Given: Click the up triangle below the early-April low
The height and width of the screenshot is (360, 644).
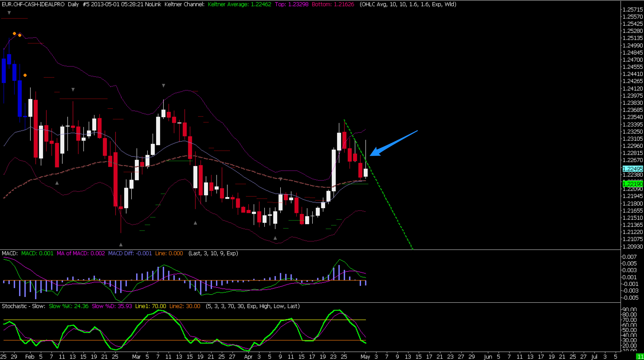Looking at the screenshot, I should click(x=275, y=238).
